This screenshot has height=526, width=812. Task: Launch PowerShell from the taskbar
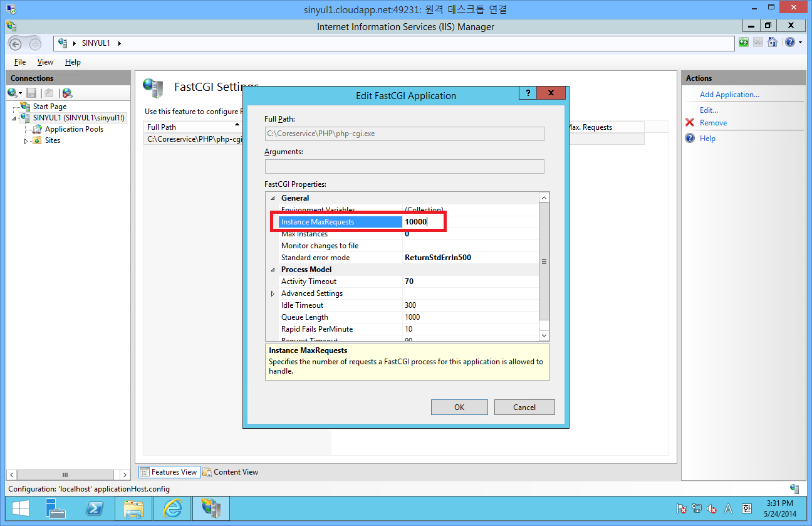coord(95,508)
